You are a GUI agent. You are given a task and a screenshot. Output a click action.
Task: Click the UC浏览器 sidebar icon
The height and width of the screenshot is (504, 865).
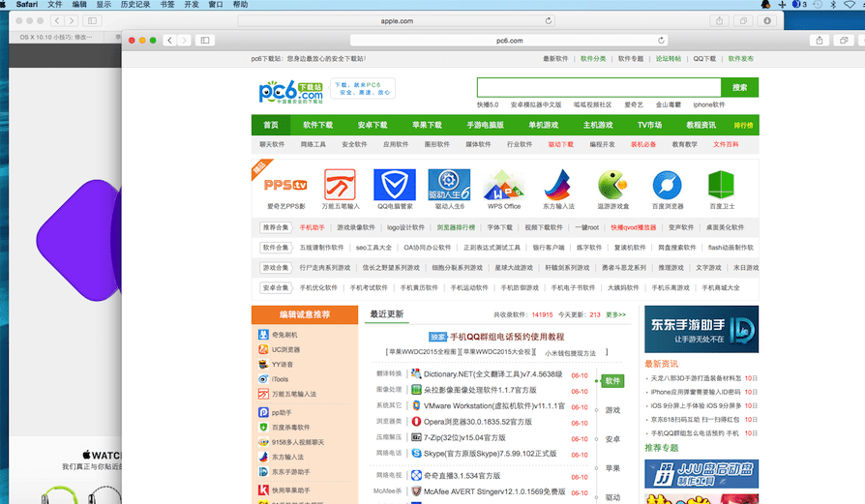coord(263,349)
